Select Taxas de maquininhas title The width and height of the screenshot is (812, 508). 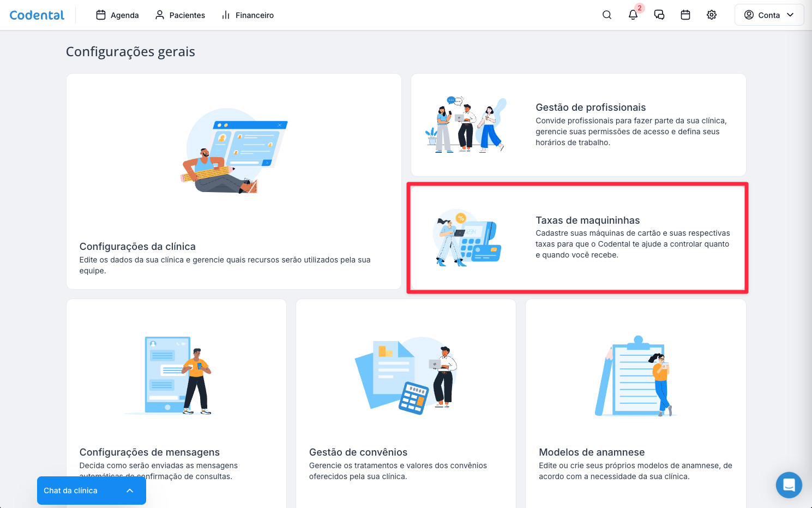[x=587, y=220]
